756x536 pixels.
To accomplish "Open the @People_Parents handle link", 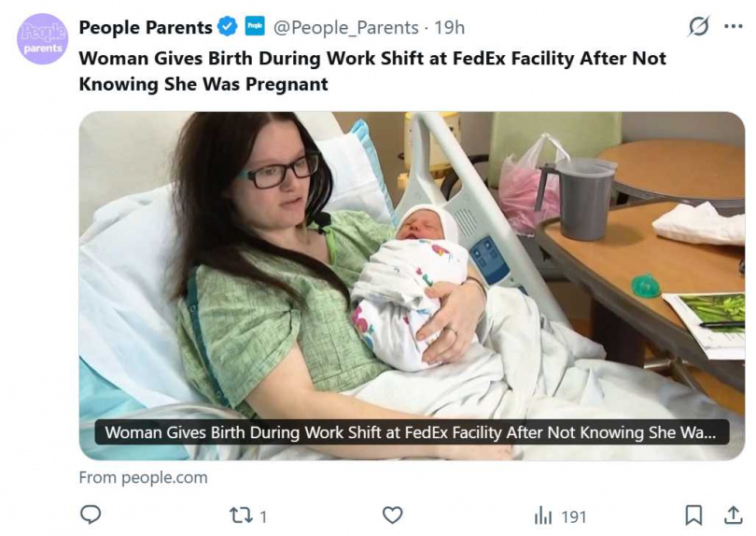I will click(345, 28).
